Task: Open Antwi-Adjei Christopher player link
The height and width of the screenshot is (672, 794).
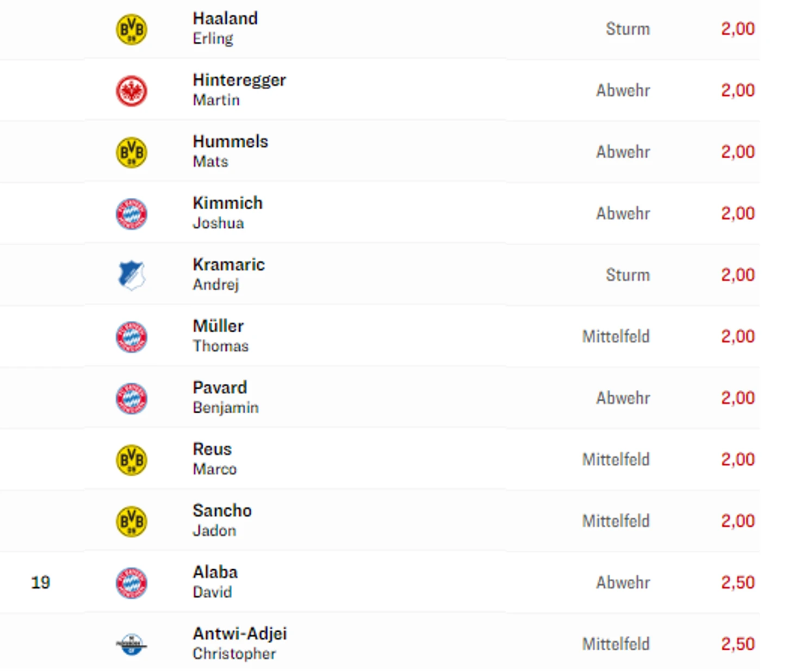Action: pos(240,643)
